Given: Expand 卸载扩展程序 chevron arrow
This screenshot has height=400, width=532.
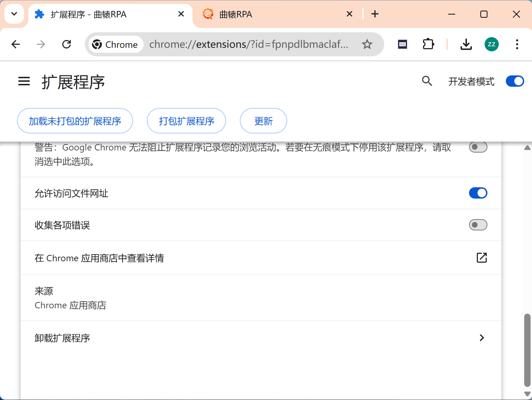Looking at the screenshot, I should 481,338.
